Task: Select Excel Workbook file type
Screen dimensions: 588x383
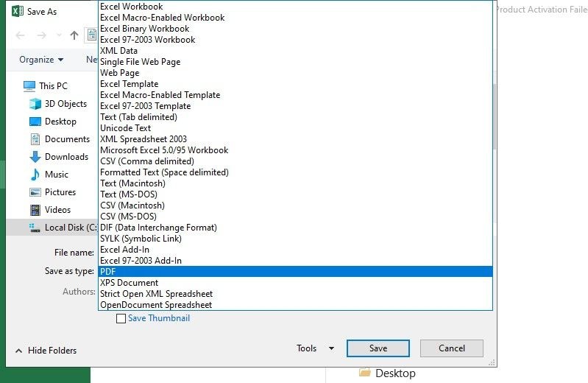Action: [x=295, y=7]
